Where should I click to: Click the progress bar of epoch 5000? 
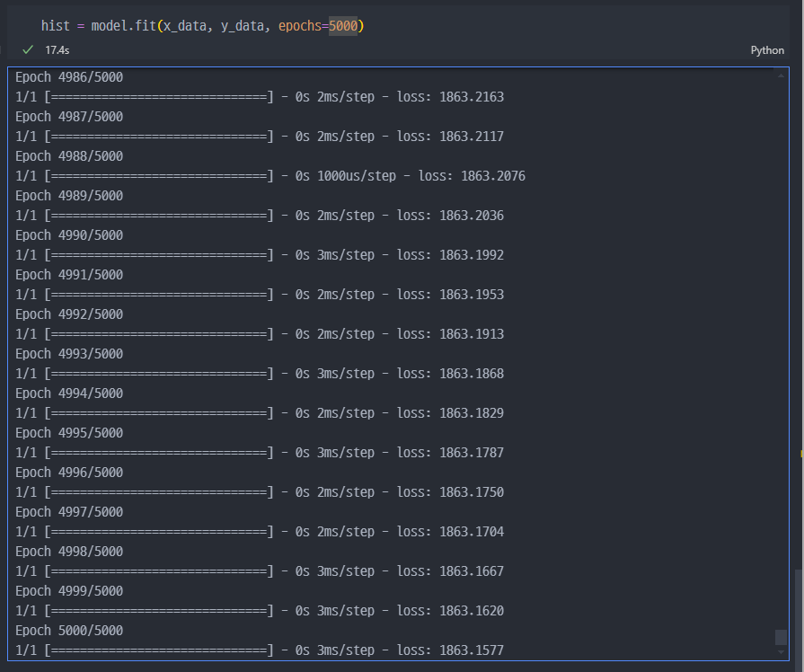coord(159,650)
